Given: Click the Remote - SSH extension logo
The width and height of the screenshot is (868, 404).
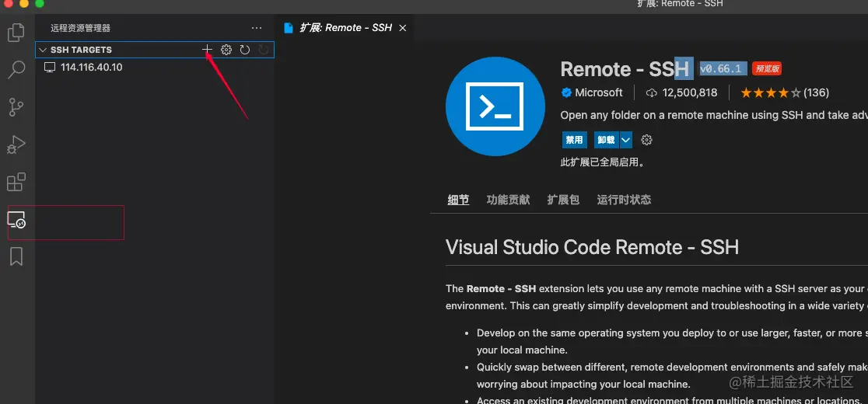Looking at the screenshot, I should [x=495, y=106].
